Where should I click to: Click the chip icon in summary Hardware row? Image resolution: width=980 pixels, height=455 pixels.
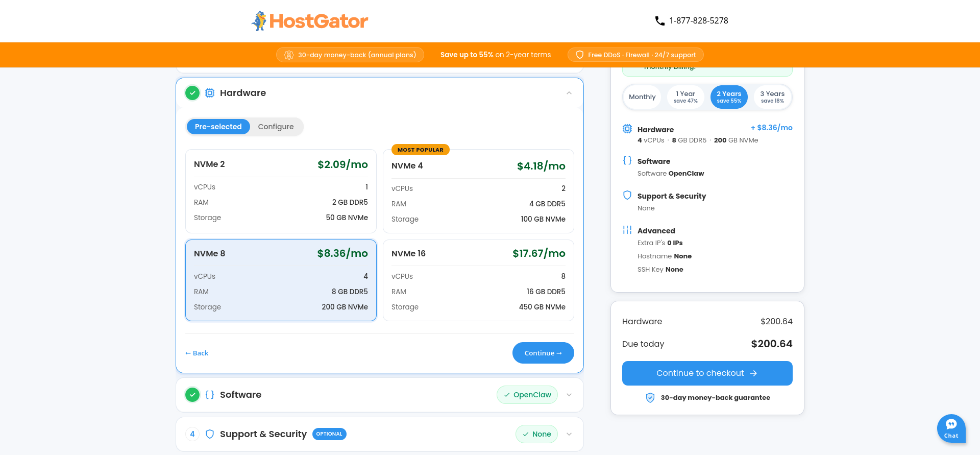[x=627, y=129]
